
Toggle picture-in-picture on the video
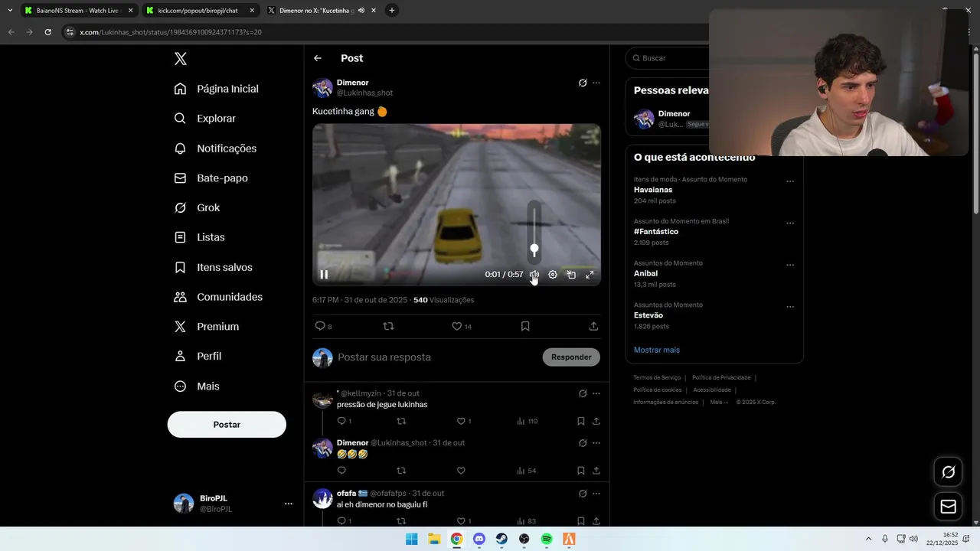(571, 275)
